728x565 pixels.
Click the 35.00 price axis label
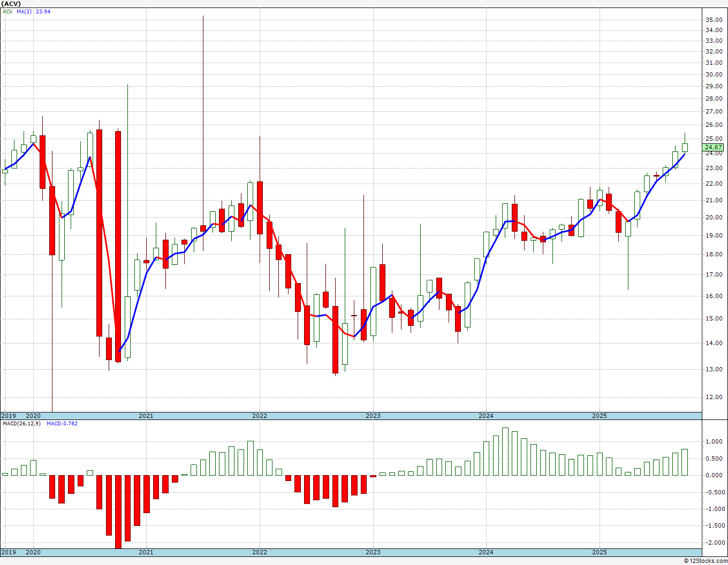[714, 20]
